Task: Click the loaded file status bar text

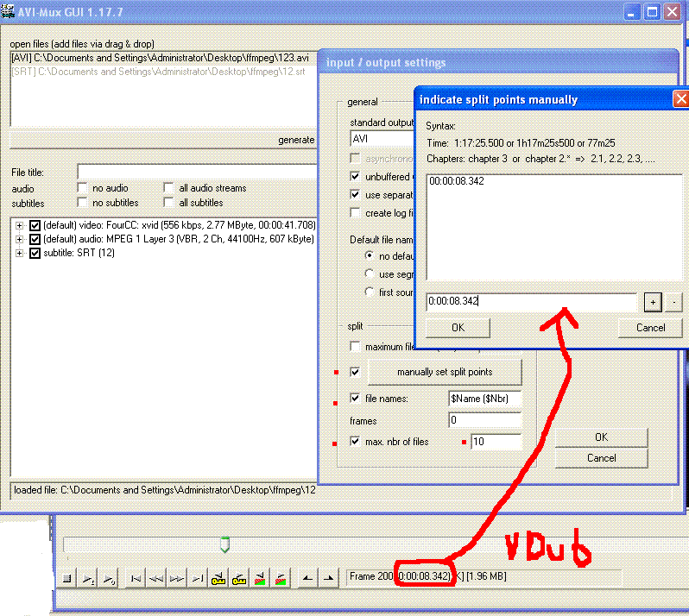Action: tap(165, 490)
